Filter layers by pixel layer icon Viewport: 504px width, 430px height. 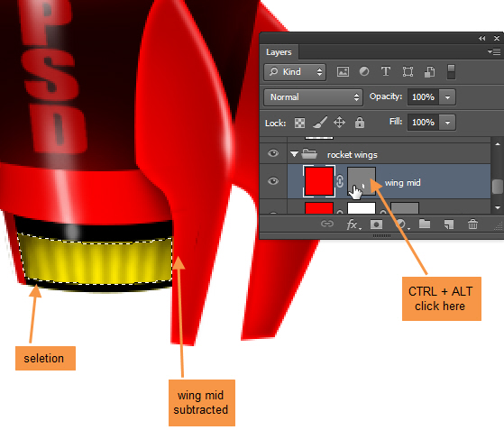click(x=343, y=71)
